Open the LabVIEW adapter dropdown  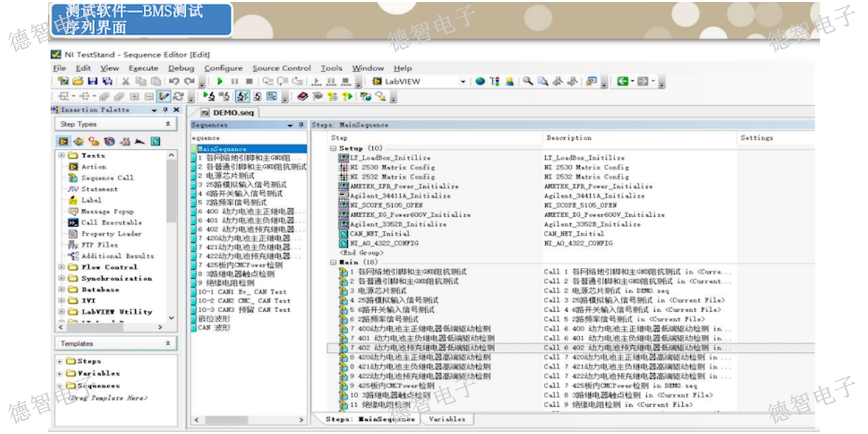[463, 81]
